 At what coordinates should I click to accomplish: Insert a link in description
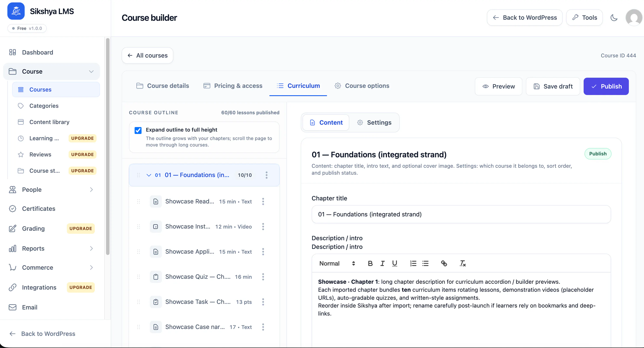click(x=444, y=263)
